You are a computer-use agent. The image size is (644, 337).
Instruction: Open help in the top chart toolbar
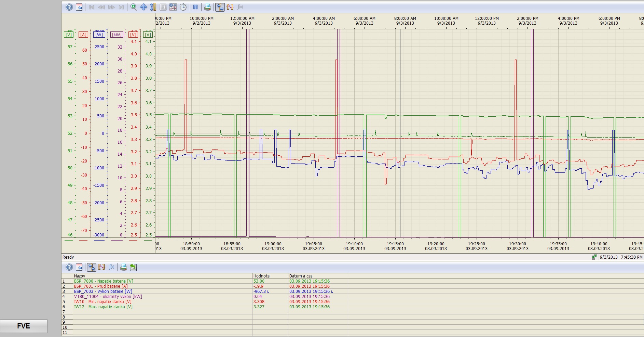69,7
